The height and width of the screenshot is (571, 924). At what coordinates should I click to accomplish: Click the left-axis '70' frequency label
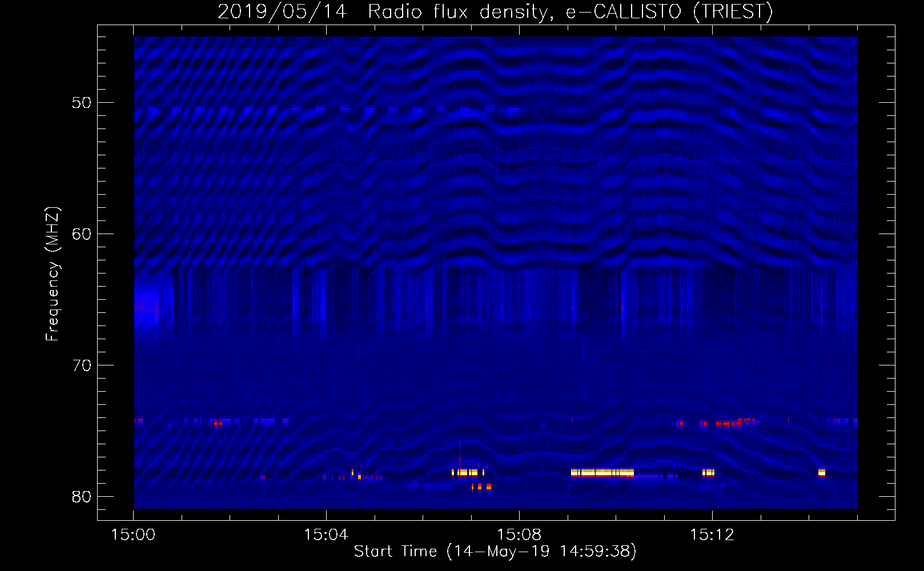pyautogui.click(x=81, y=365)
